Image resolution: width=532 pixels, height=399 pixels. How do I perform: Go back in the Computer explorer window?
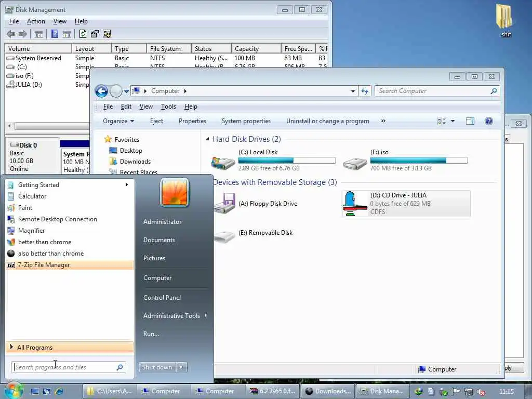pyautogui.click(x=101, y=91)
